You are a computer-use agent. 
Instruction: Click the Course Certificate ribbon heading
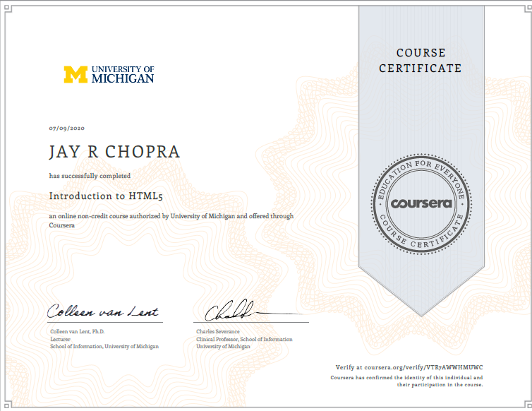(x=421, y=61)
